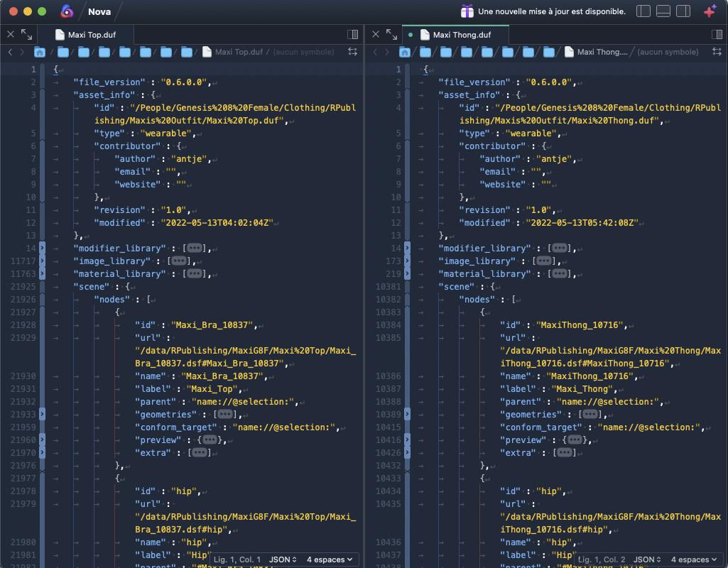Click folded ellipsis after preview, left pane

(210, 439)
